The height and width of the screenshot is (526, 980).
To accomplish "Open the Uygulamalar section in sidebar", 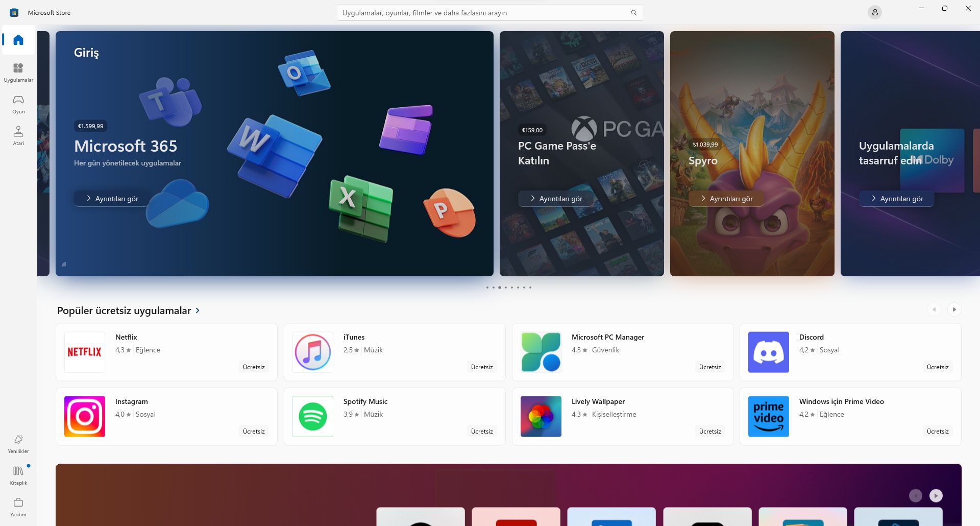I will [x=18, y=72].
